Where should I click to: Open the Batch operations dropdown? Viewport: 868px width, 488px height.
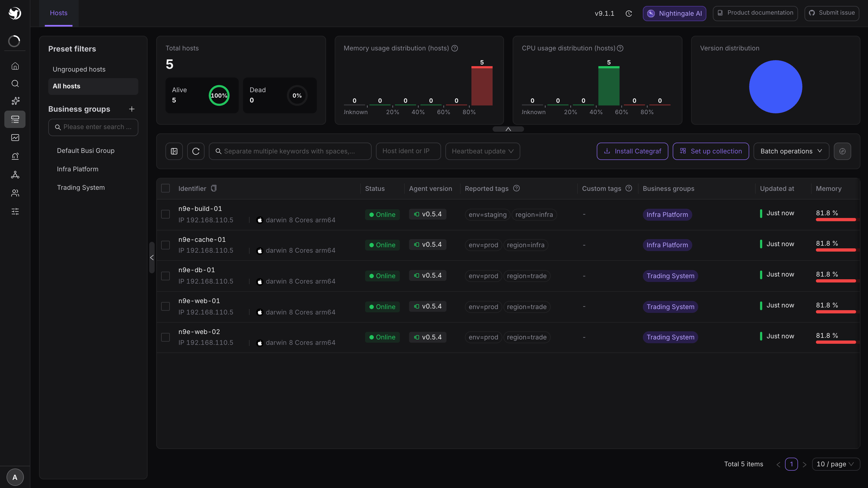791,151
